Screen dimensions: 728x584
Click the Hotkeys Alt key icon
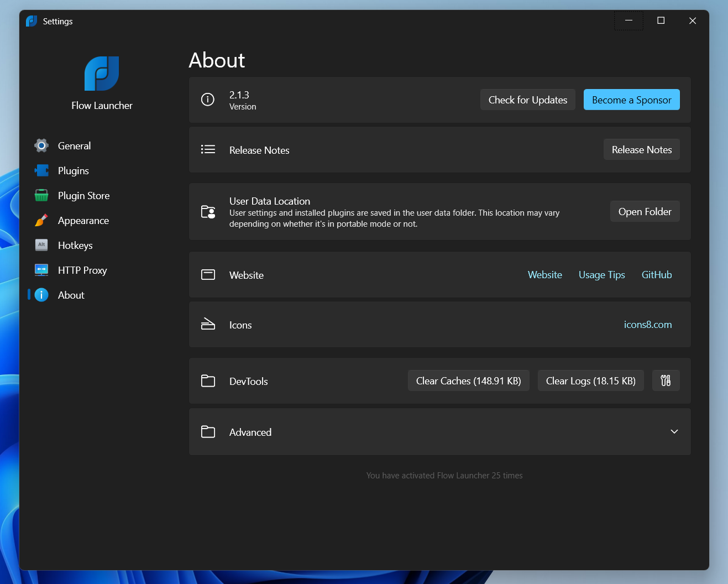tap(41, 245)
